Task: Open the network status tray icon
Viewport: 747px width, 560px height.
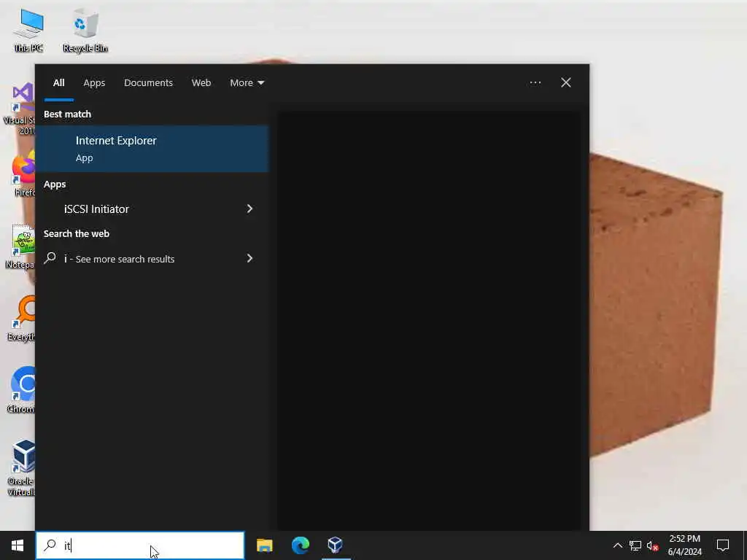Action: click(635, 545)
